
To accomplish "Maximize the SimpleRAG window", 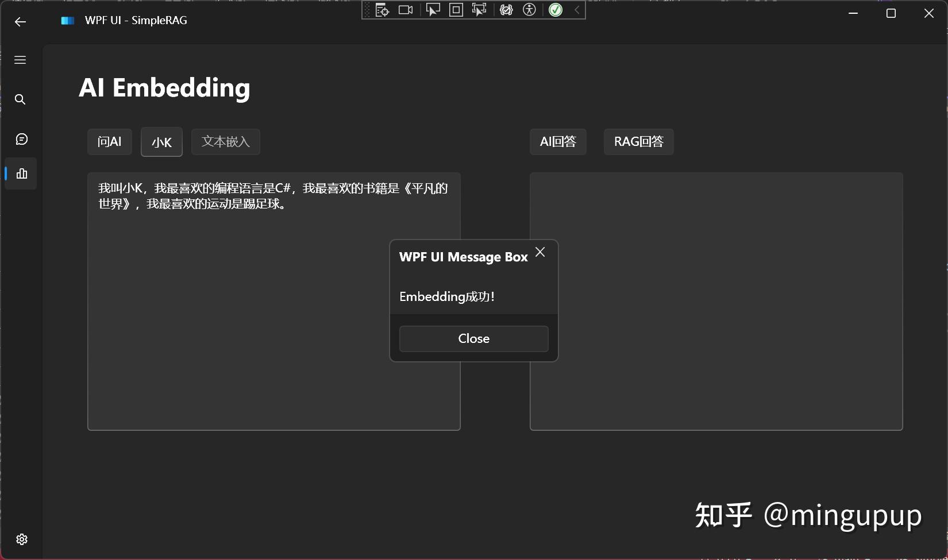I will pyautogui.click(x=891, y=13).
